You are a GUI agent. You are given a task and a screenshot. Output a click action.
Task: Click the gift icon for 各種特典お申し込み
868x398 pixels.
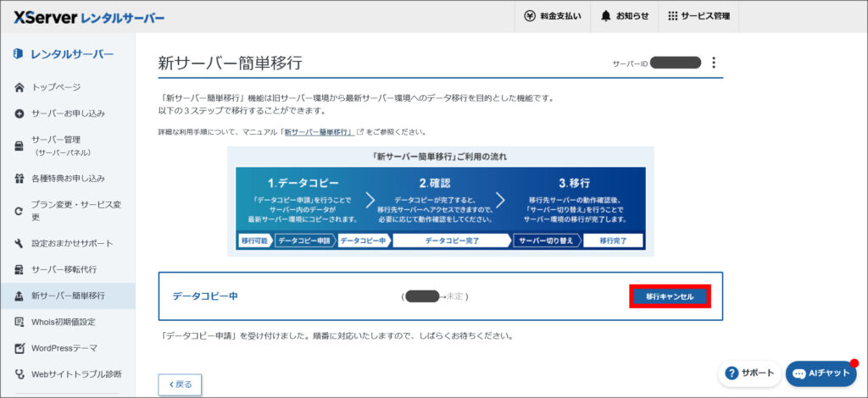point(19,180)
